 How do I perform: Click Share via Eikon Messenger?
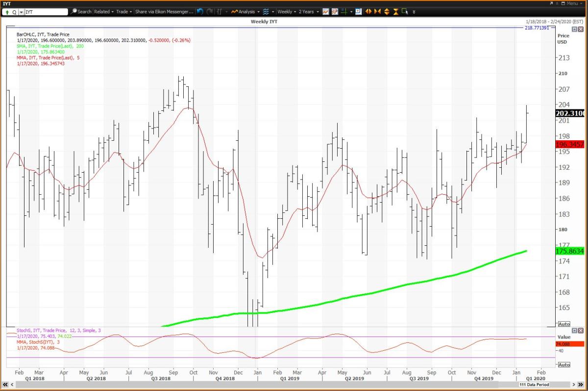point(164,11)
